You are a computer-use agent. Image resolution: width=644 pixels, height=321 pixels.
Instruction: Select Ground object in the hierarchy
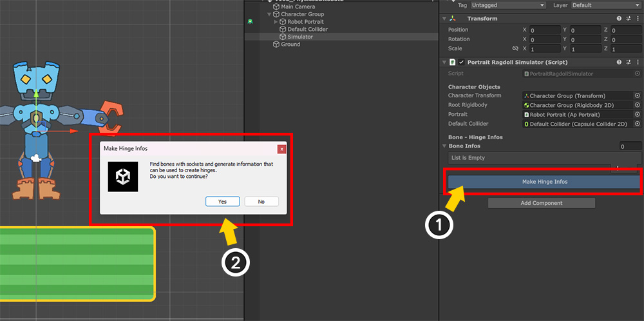[x=290, y=44]
